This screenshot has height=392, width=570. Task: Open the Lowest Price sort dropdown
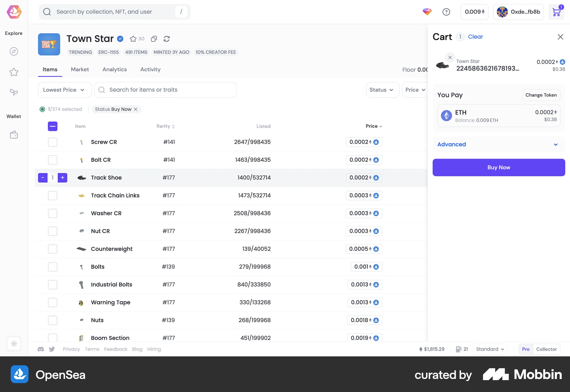pos(64,90)
